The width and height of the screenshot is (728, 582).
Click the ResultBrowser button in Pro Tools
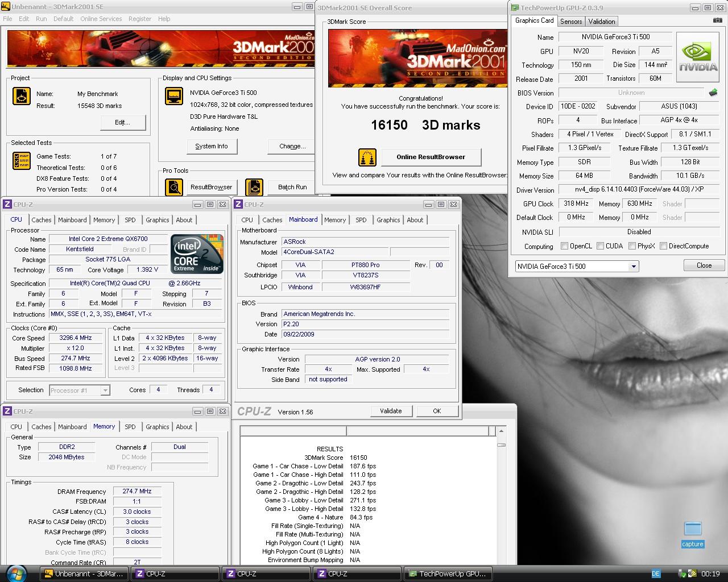211,187
